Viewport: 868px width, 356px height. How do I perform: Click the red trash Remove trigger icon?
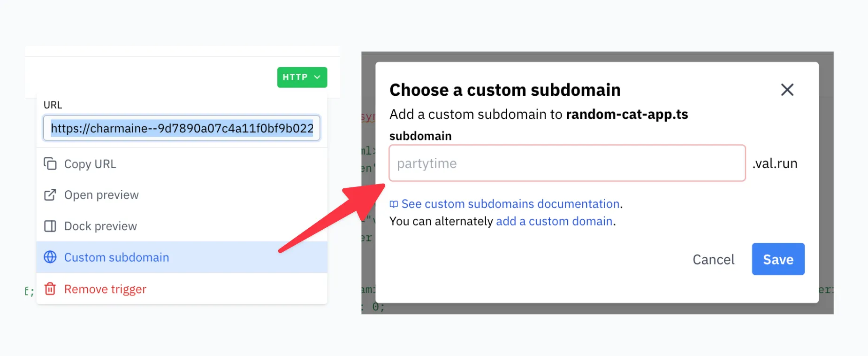50,289
